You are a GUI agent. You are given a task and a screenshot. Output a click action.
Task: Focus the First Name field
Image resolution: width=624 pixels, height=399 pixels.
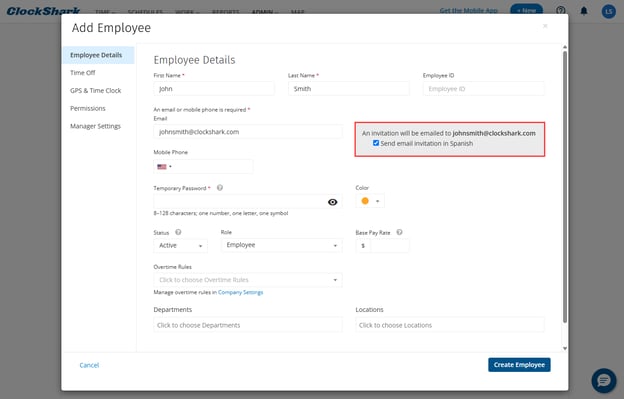(x=214, y=89)
